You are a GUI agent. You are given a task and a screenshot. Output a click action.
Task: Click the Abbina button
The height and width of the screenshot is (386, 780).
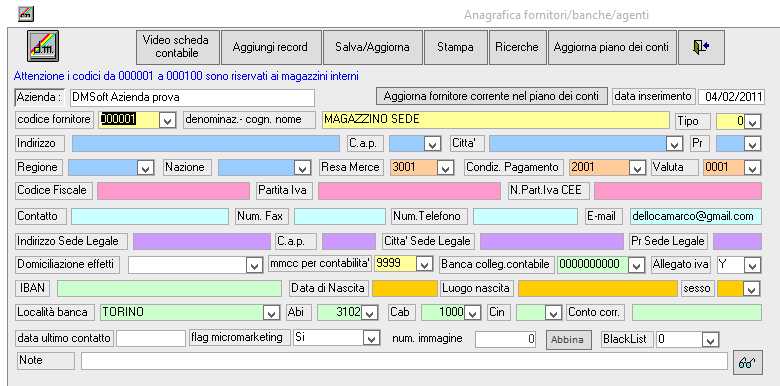[x=569, y=339]
